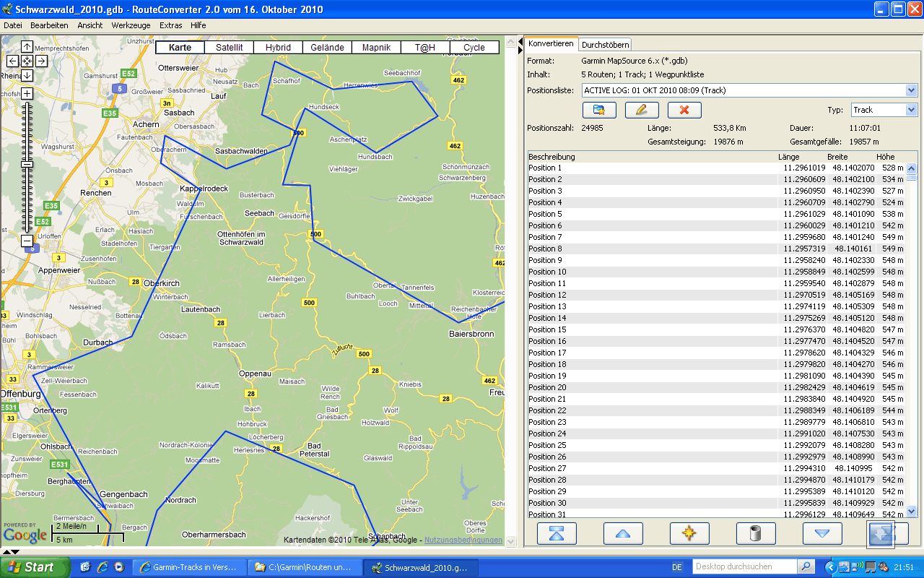This screenshot has width=924, height=578.
Task: Click the map zoom slider handle
Action: (27, 164)
